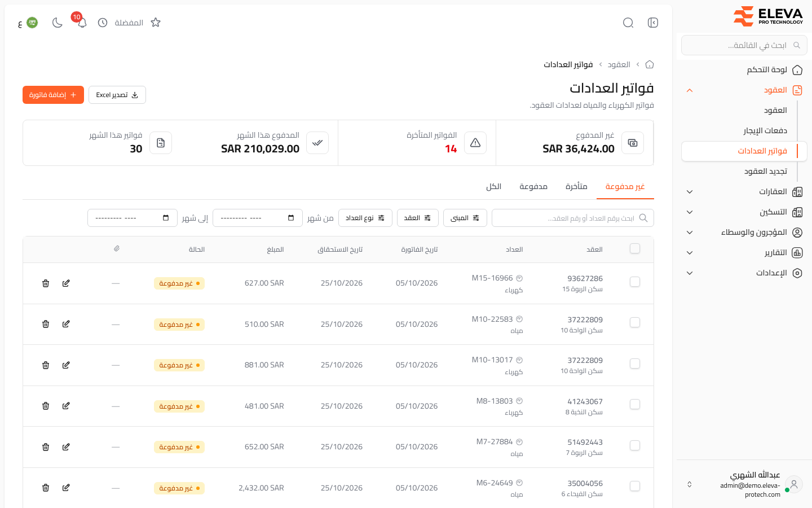Check the row for contract 51492443
The image size is (812, 508).
[x=635, y=445]
